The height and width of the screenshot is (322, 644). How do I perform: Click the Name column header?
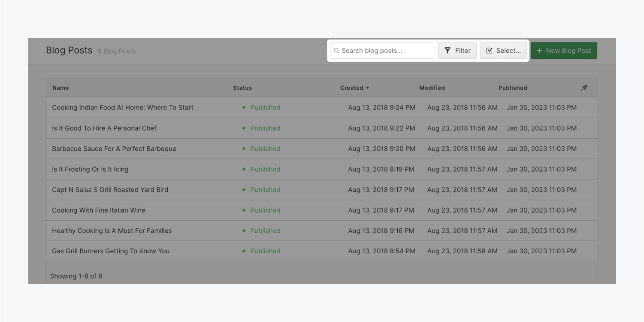60,88
